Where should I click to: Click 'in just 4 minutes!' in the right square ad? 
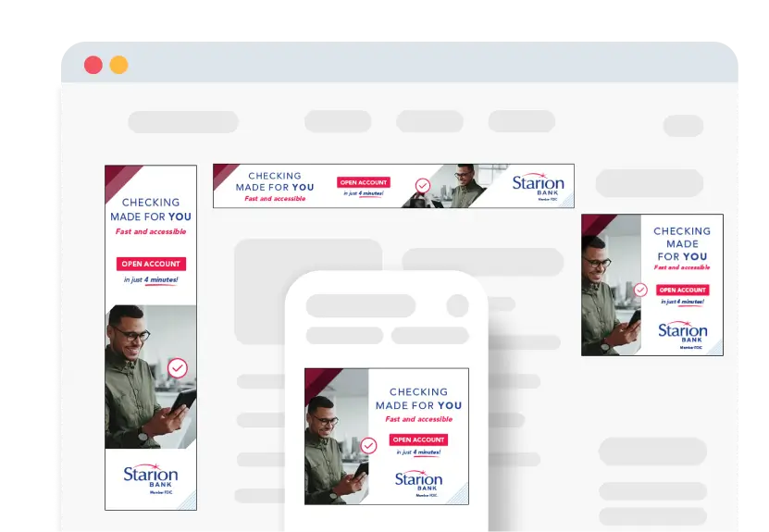(683, 302)
